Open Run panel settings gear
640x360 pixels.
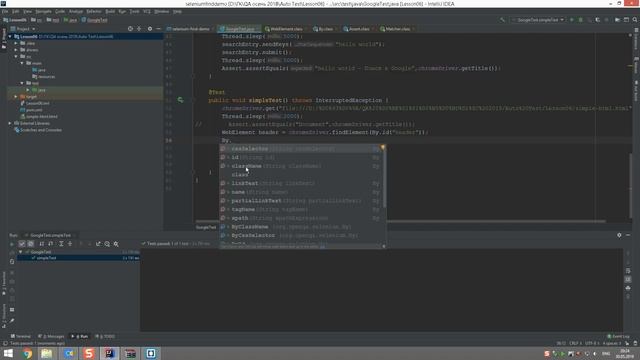[x=619, y=235]
